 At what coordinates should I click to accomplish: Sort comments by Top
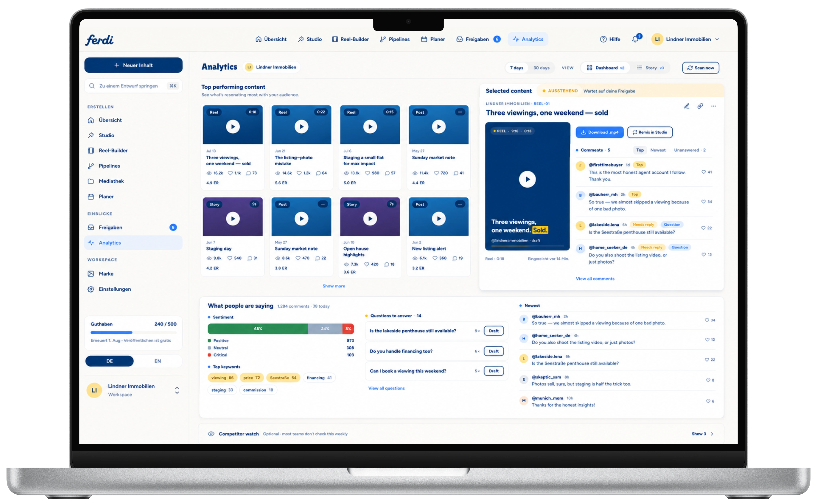[x=640, y=150]
